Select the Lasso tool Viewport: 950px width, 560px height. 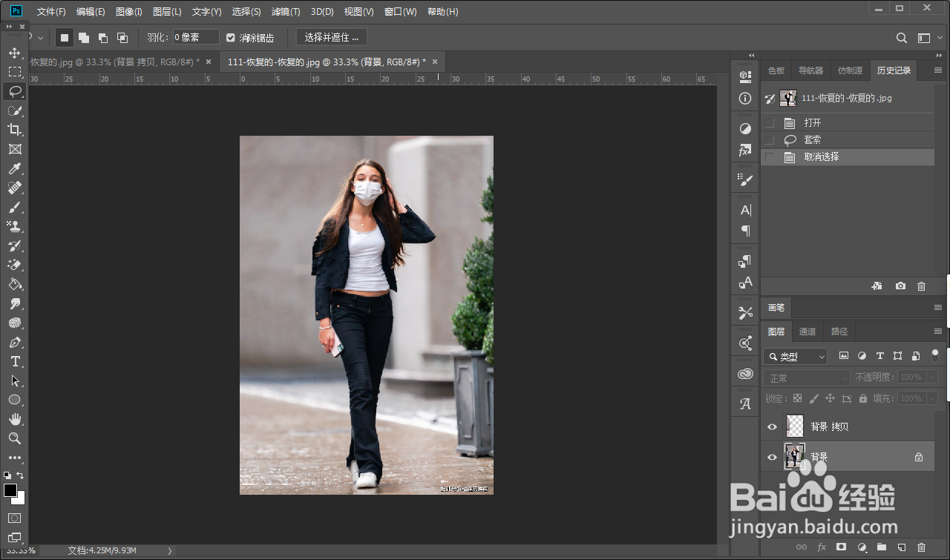click(x=14, y=91)
